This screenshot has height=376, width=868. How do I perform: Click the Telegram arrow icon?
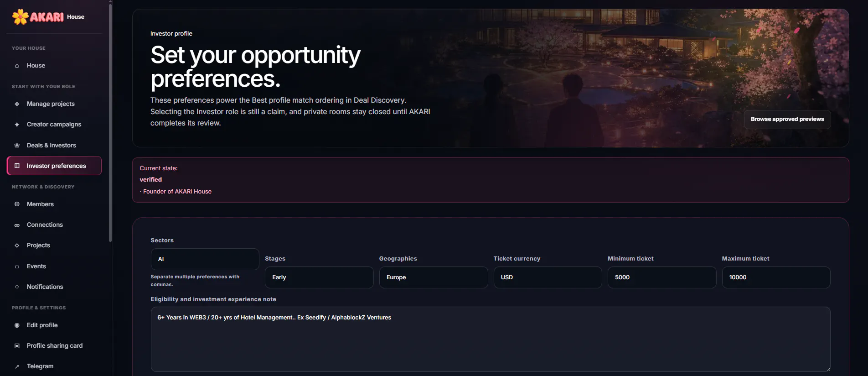pos(17,366)
